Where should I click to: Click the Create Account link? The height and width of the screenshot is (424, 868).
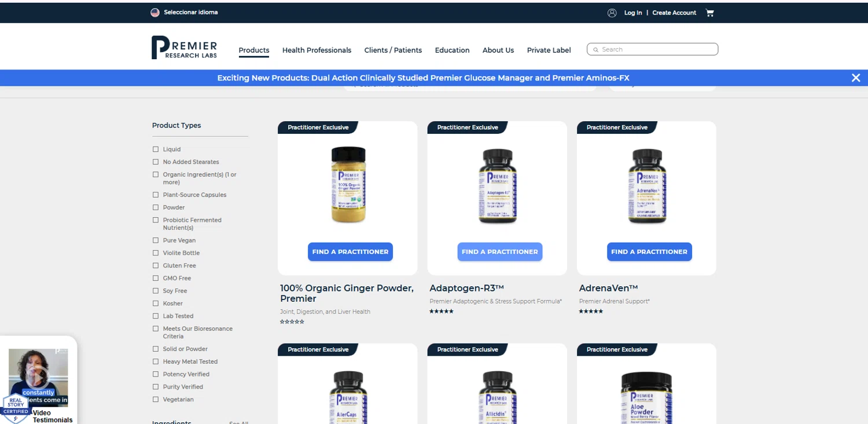click(674, 13)
